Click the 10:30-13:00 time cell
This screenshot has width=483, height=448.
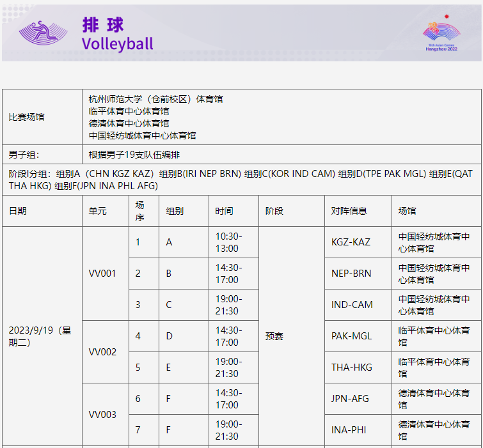[x=227, y=242]
